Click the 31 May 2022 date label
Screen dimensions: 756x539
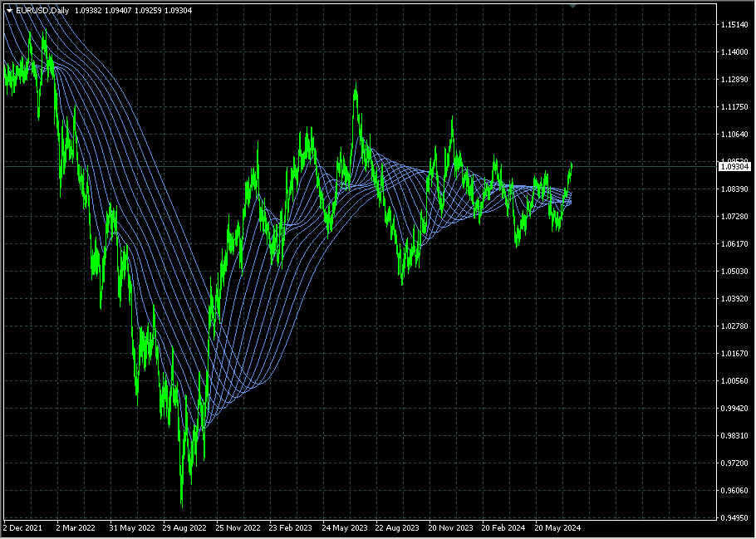pyautogui.click(x=131, y=528)
